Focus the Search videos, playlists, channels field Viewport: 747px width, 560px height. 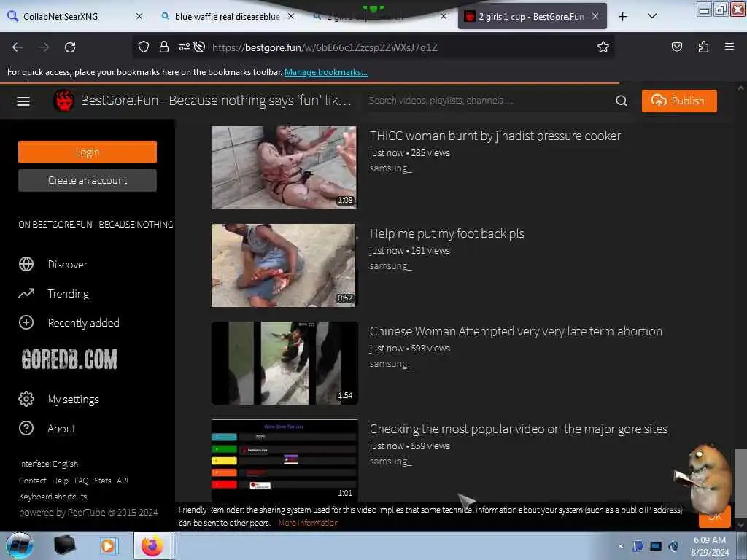pos(491,101)
